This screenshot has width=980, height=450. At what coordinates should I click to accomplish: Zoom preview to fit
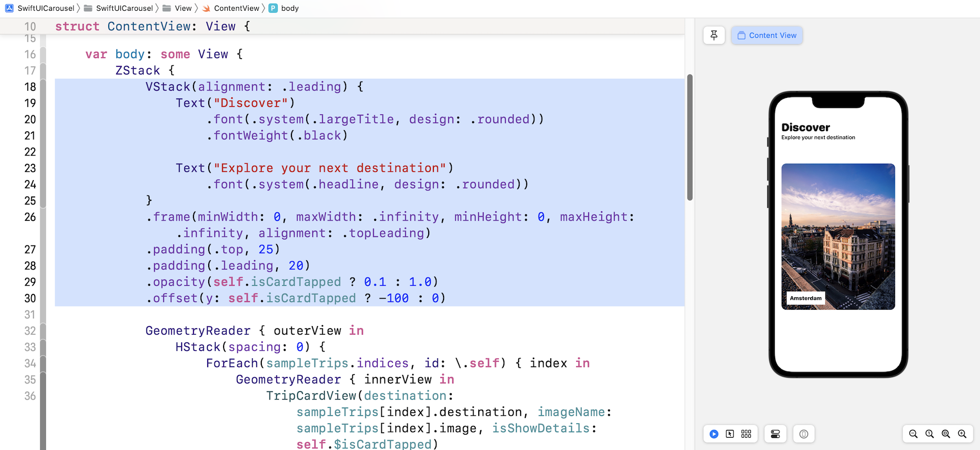pyautogui.click(x=946, y=434)
